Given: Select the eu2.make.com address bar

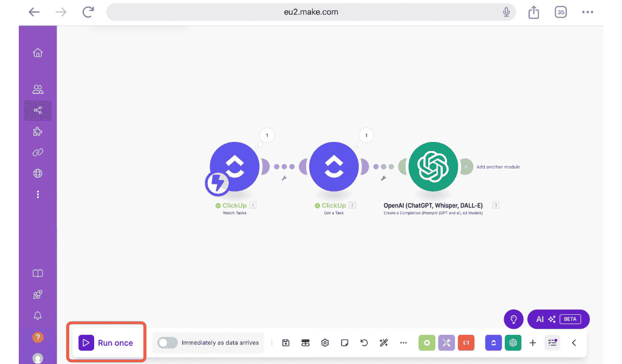Looking at the screenshot, I should coord(310,12).
